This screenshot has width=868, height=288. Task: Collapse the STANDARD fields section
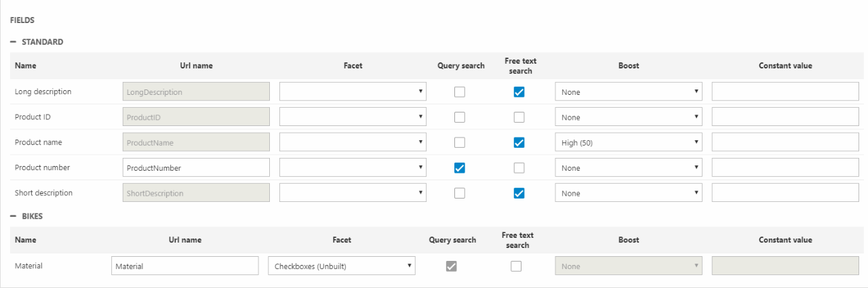pos(14,42)
